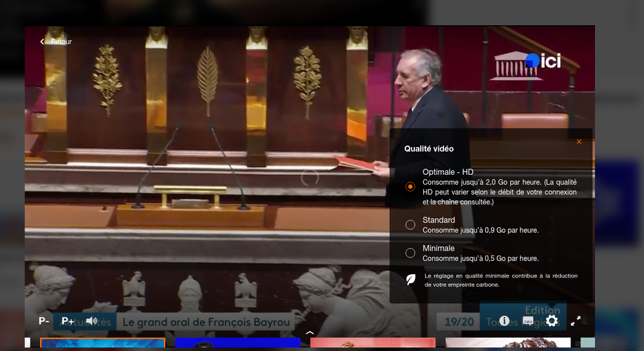Mute the player volume
644x351 pixels.
coord(91,321)
